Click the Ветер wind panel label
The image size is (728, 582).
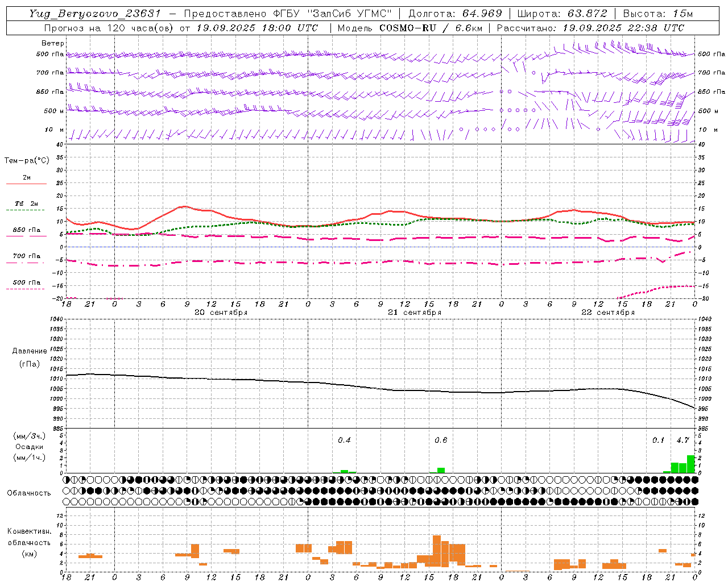pos(53,43)
